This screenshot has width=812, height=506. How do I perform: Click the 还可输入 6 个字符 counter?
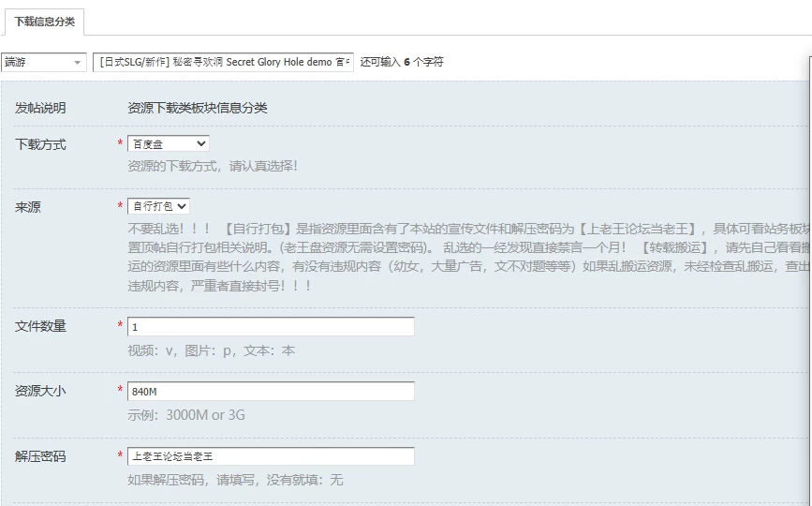click(402, 62)
